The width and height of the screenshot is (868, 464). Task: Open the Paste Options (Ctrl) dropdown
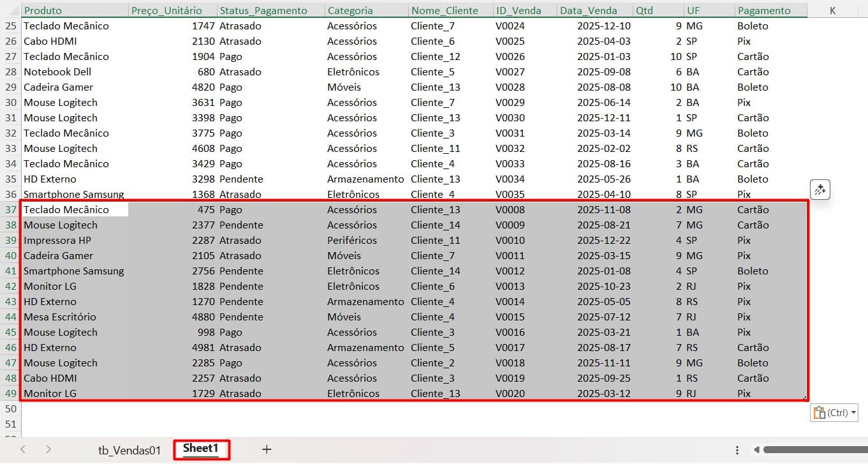click(834, 413)
